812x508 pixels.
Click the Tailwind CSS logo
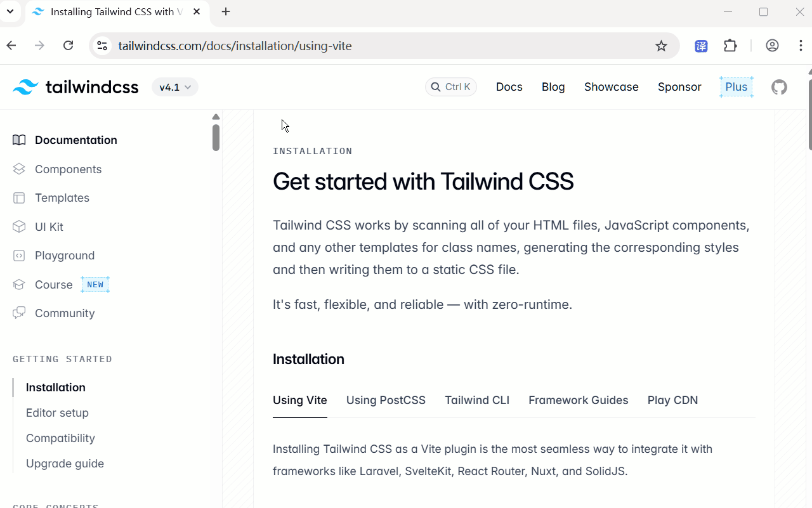[75, 87]
